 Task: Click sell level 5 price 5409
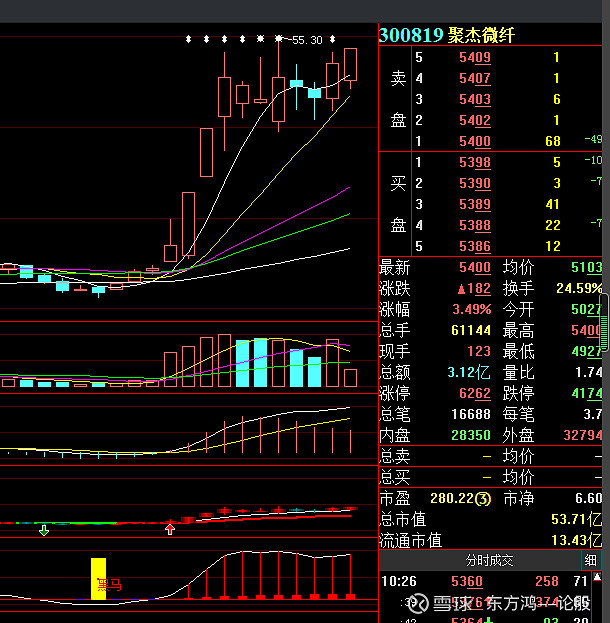pyautogui.click(x=475, y=58)
